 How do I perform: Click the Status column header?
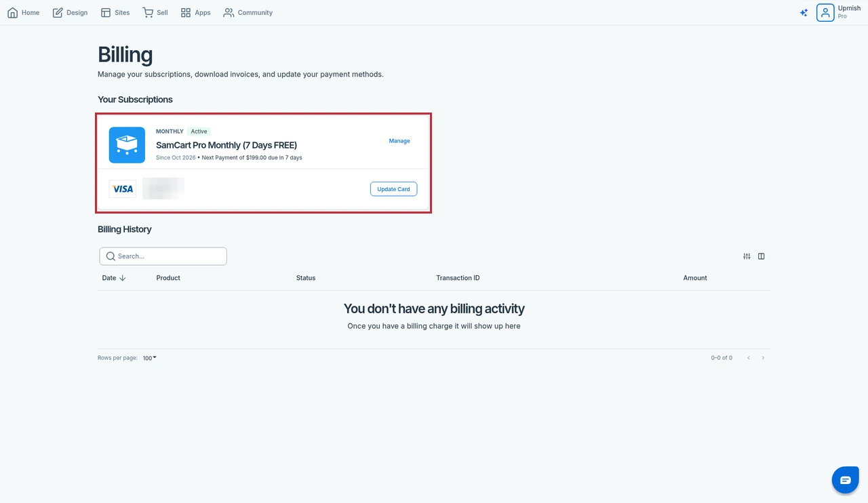tap(306, 278)
